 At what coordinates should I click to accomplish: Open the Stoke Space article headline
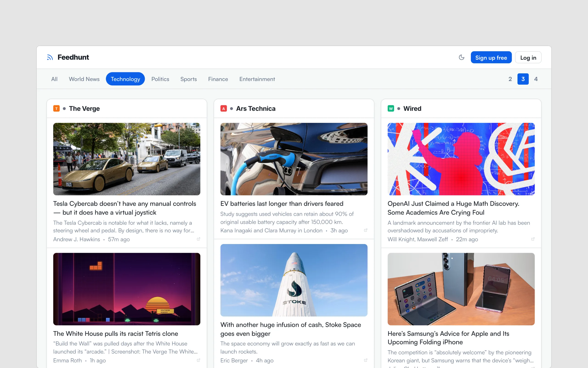[291, 329]
